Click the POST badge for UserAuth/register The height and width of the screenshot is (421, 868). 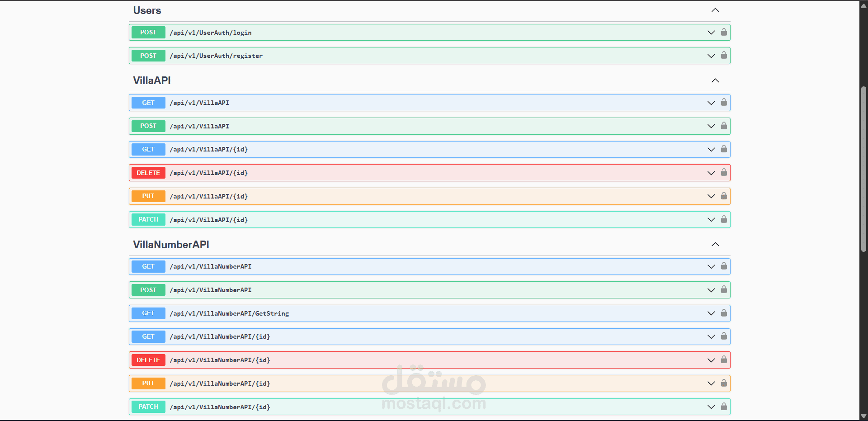click(x=148, y=56)
